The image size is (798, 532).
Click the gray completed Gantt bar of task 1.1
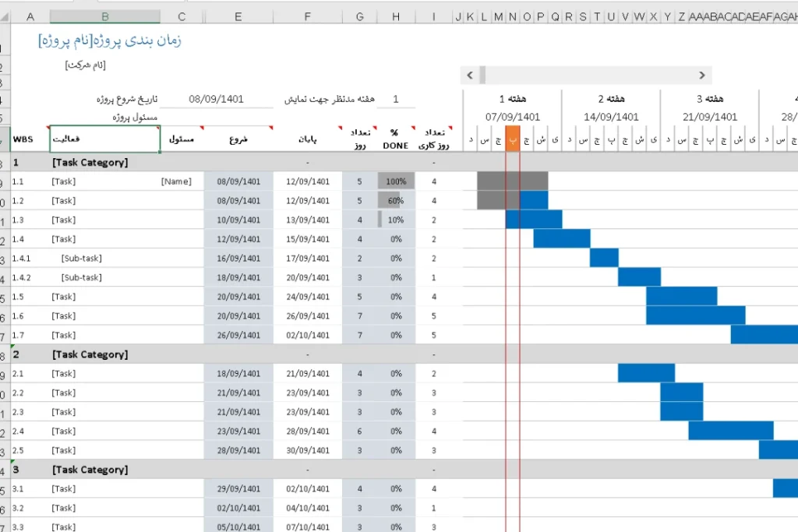click(511, 181)
